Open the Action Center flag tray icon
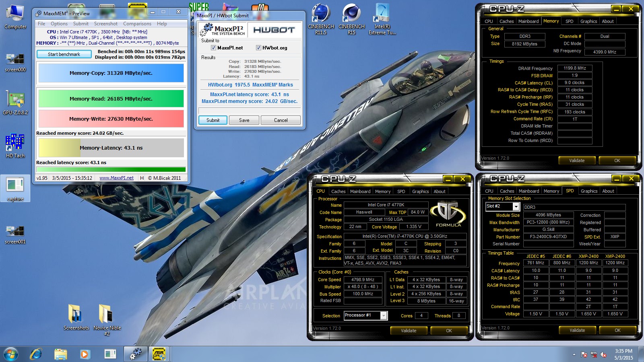Image resolution: width=644 pixels, height=362 pixels. [x=584, y=354]
